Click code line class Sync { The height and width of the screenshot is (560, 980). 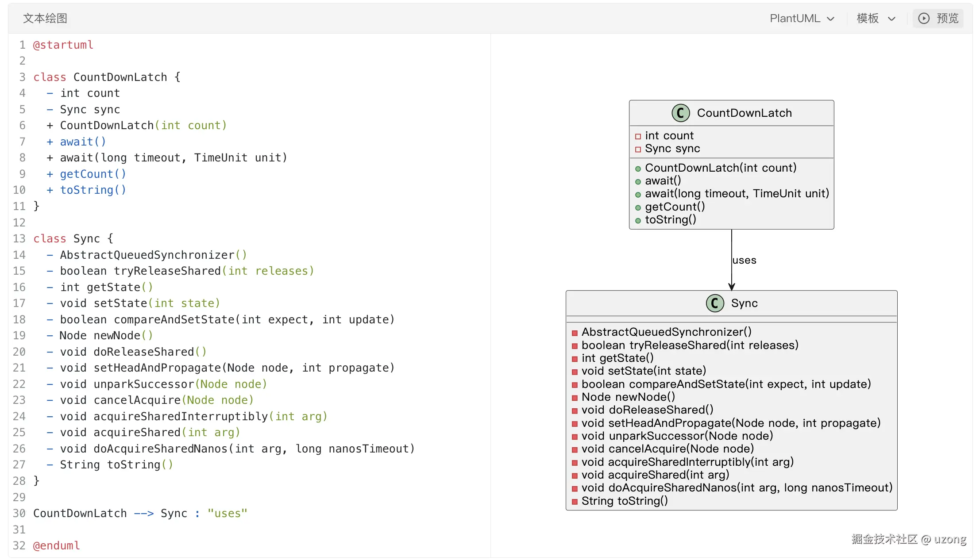tap(73, 238)
